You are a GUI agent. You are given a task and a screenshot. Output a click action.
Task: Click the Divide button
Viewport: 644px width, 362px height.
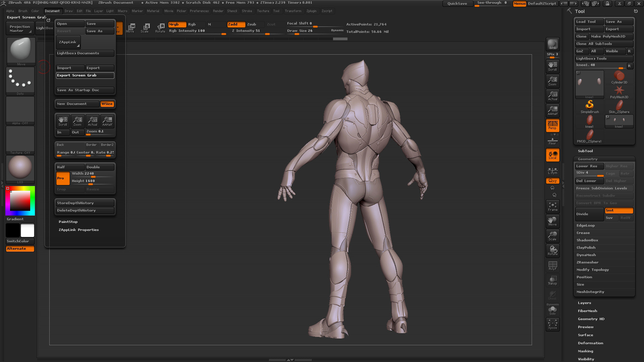coord(589,214)
